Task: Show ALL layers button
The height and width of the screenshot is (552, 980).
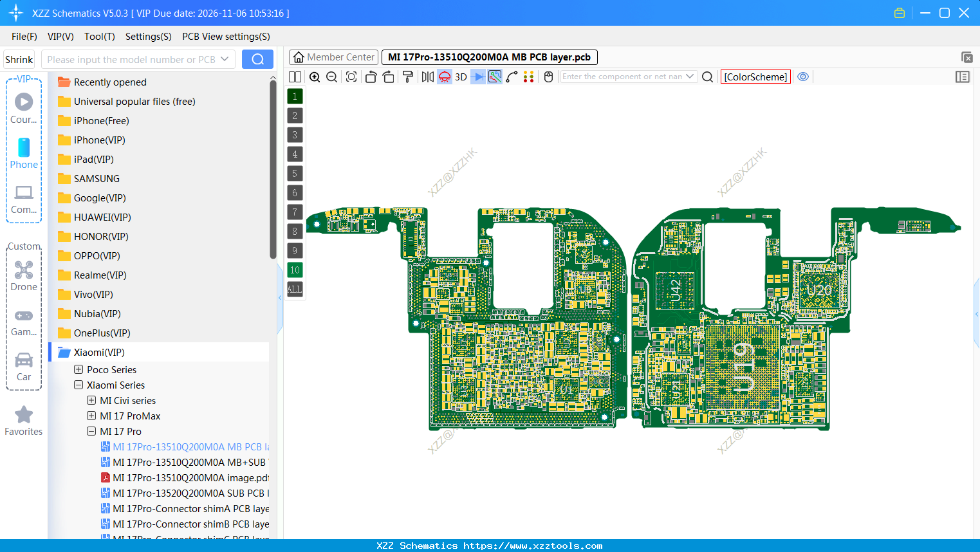Action: coord(295,290)
